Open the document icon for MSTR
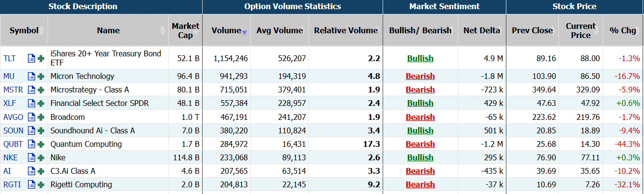This screenshot has width=644, height=194. click(31, 90)
